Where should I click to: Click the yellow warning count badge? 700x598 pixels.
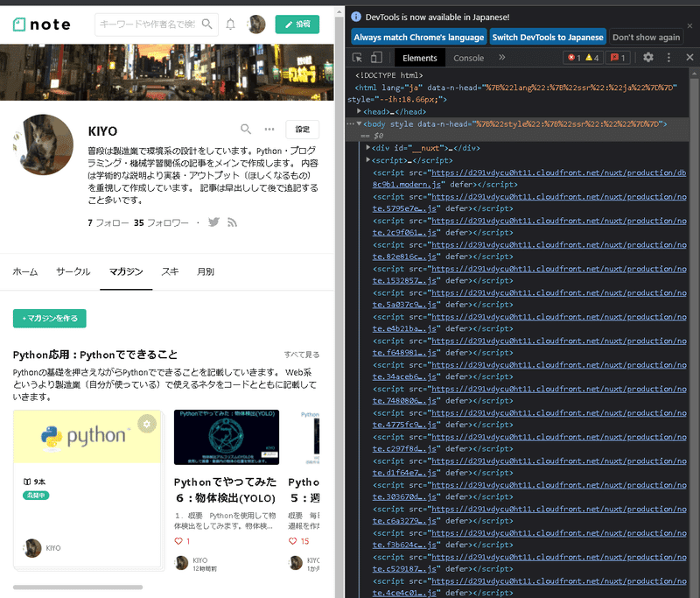[592, 58]
